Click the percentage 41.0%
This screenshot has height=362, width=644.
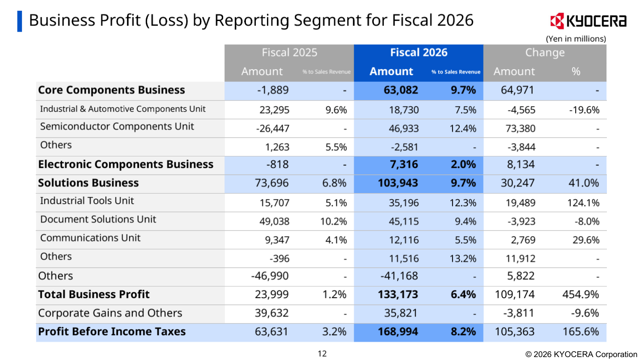click(585, 183)
